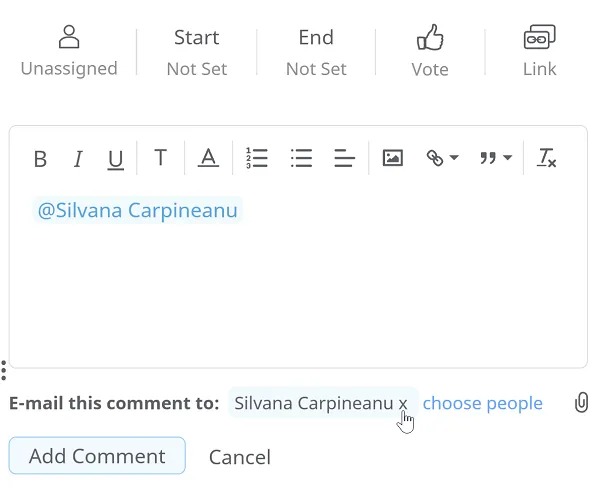Expand the insert link dropdown
This screenshot has width=600, height=488.
[x=442, y=158]
